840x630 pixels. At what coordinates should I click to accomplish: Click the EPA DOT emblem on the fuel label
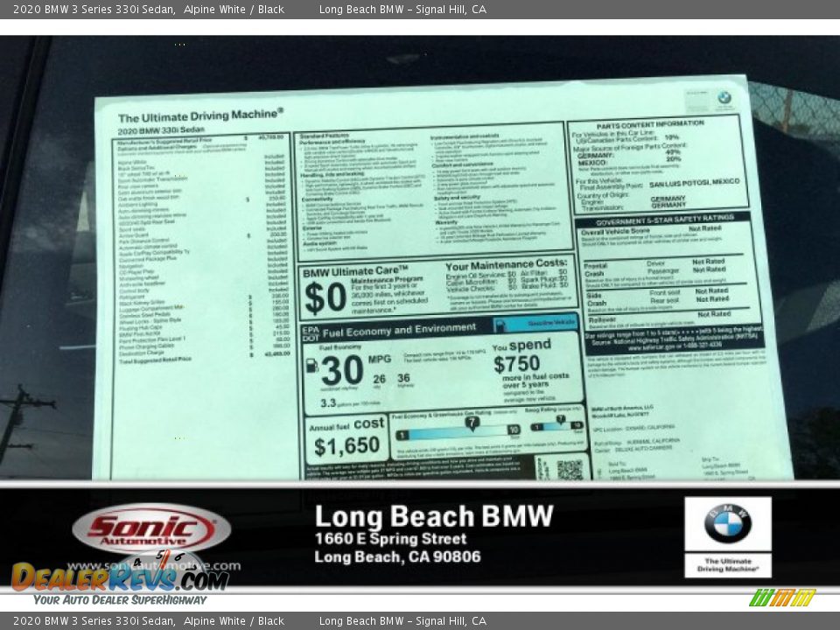[x=310, y=332]
